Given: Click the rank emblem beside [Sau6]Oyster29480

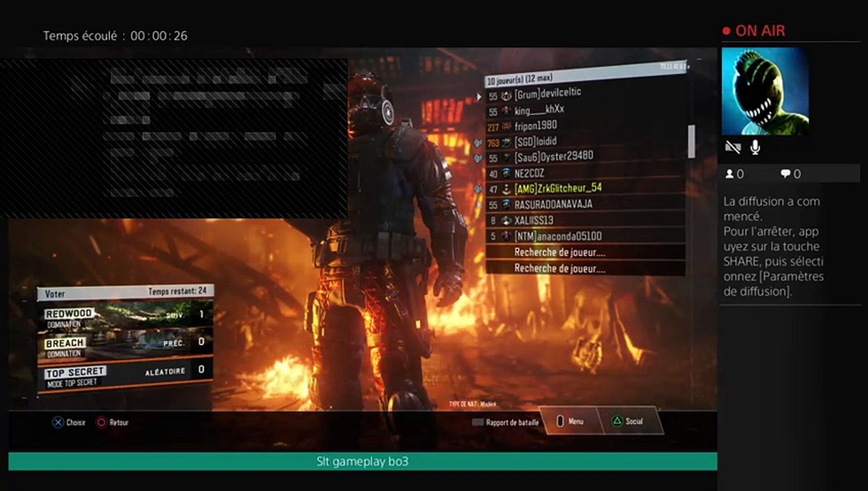Looking at the screenshot, I should pyautogui.click(x=506, y=158).
